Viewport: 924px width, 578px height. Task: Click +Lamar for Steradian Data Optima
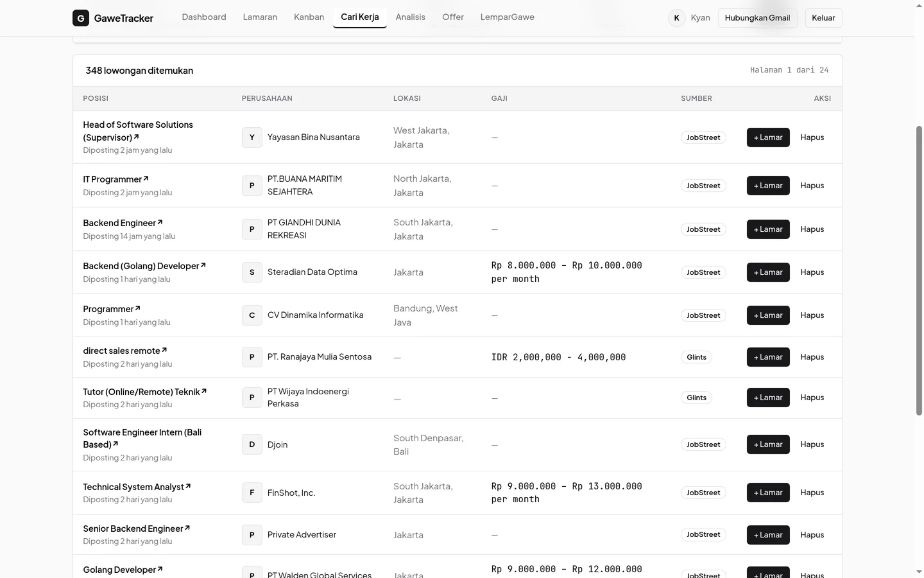coord(768,272)
